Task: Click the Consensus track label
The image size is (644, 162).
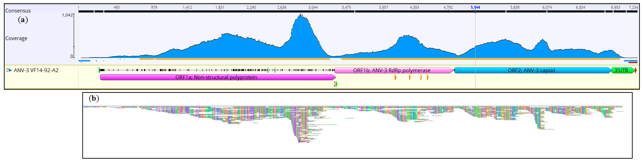Action: click(x=18, y=11)
